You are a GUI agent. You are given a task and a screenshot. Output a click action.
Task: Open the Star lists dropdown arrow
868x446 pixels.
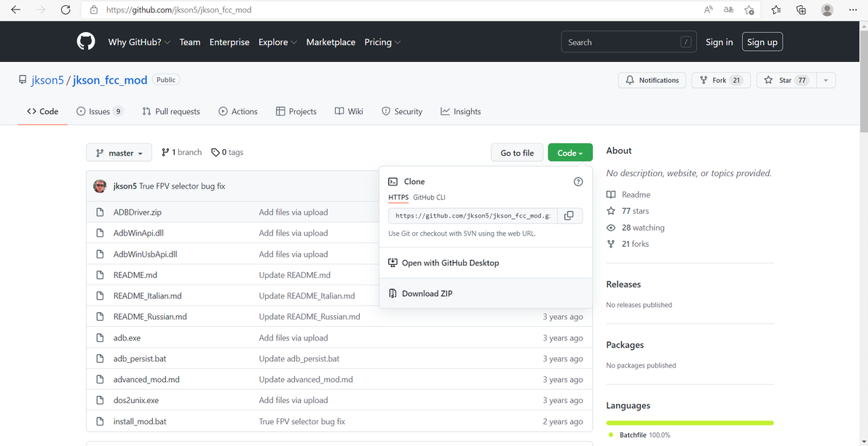(825, 80)
